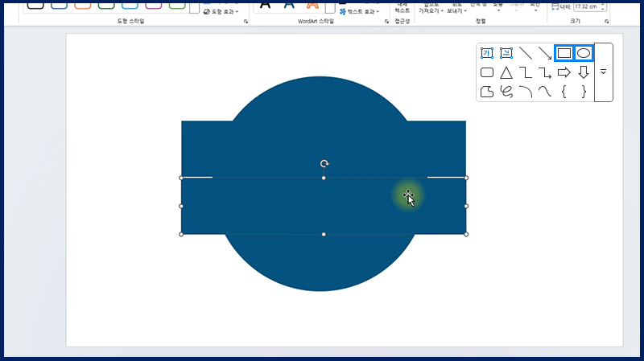Pick the arc shape
Screen dimensions: 644x361
point(526,92)
